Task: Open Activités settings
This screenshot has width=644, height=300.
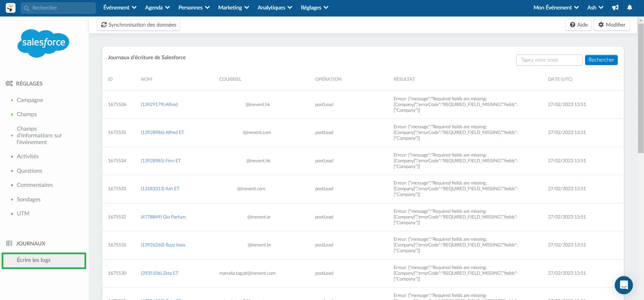Action: tap(28, 156)
